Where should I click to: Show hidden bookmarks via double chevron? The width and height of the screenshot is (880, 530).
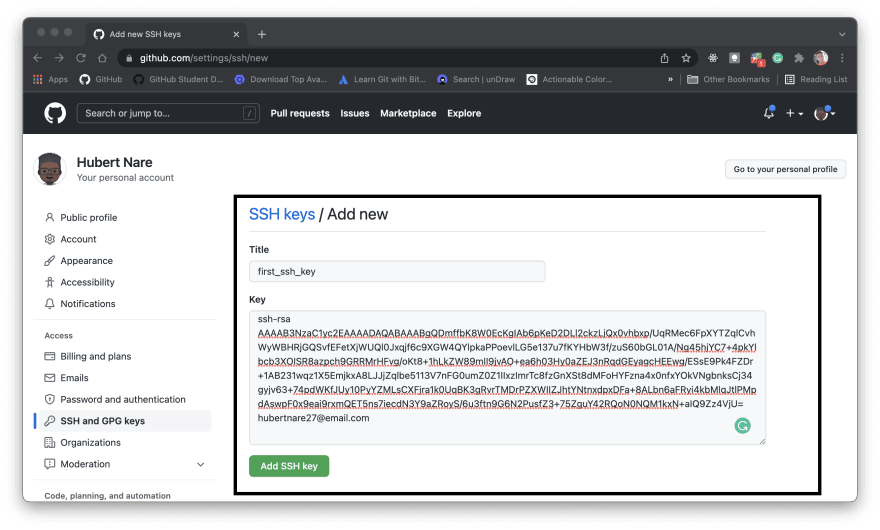670,80
